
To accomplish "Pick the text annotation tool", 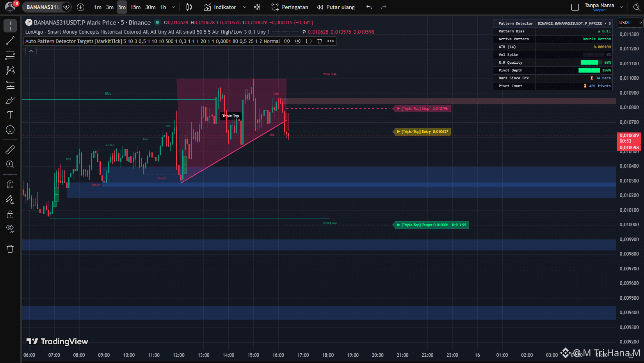I will pyautogui.click(x=10, y=115).
